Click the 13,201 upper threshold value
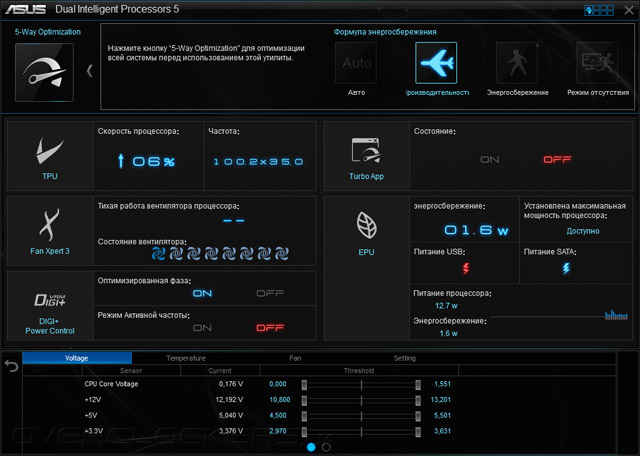 pos(441,400)
